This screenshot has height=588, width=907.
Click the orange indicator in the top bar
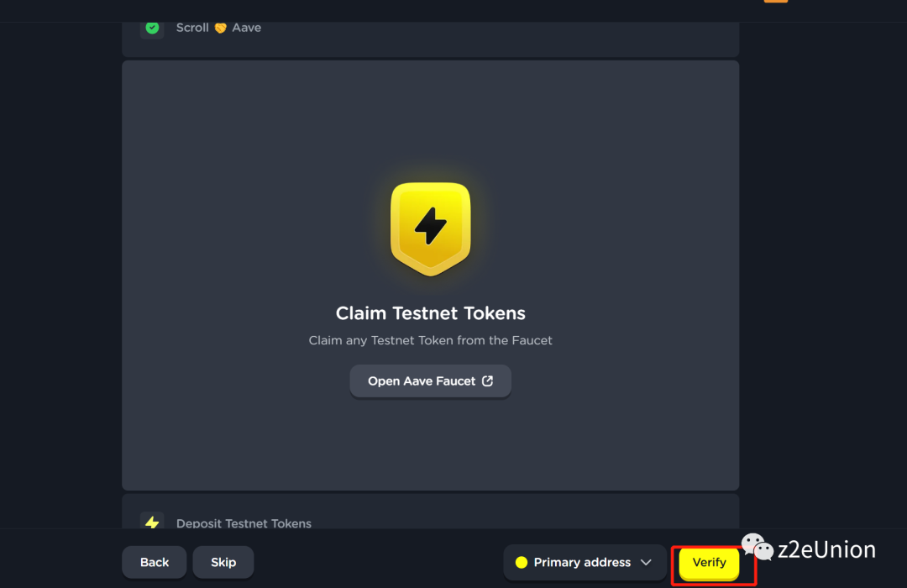pyautogui.click(x=776, y=1)
